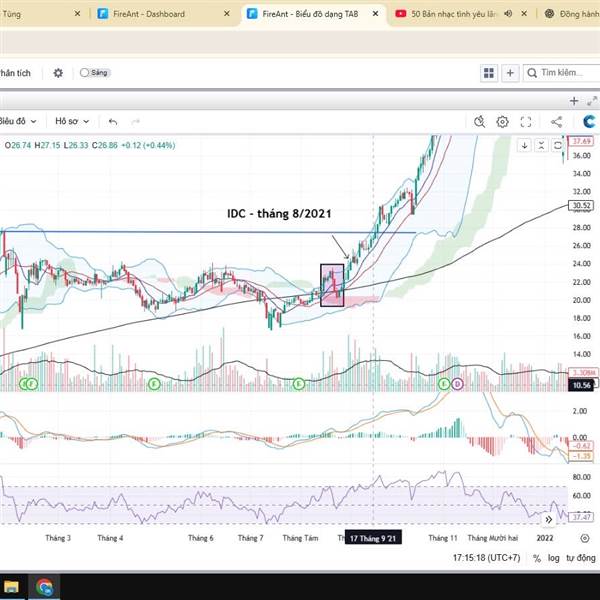Open the chart settings gear icon
The image size is (600, 600).
coord(502,122)
